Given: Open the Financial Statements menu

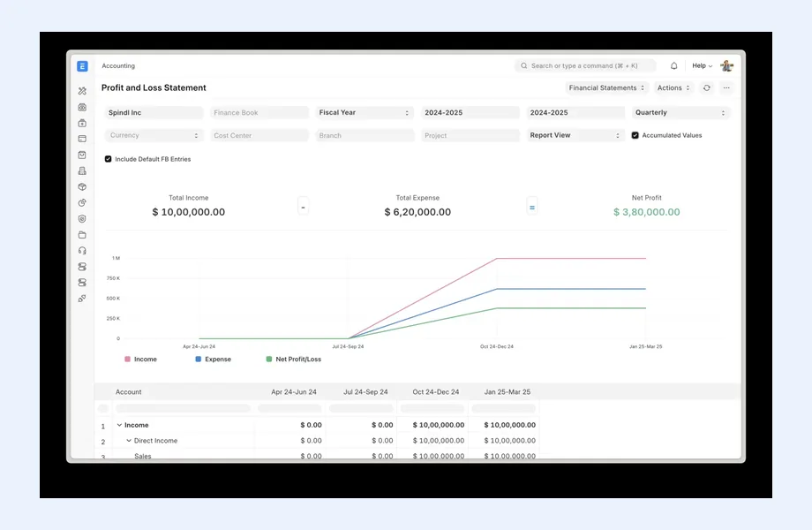Looking at the screenshot, I should click(606, 88).
